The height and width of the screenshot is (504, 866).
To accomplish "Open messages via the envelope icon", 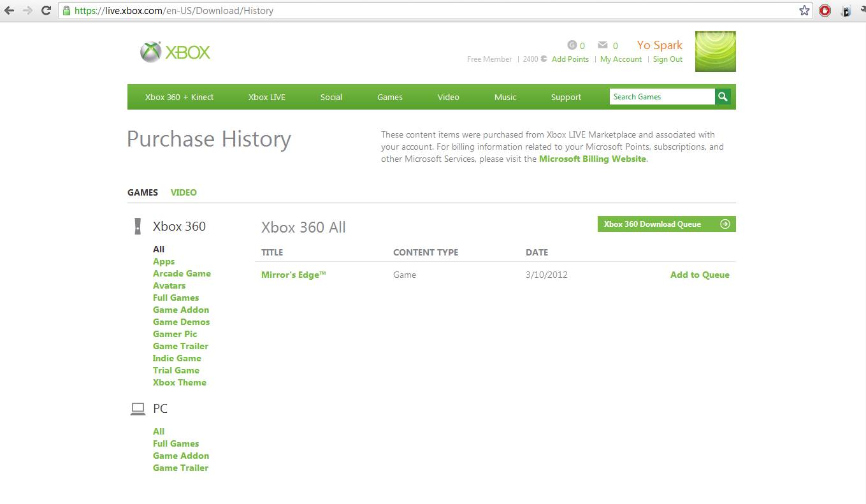I will [602, 45].
